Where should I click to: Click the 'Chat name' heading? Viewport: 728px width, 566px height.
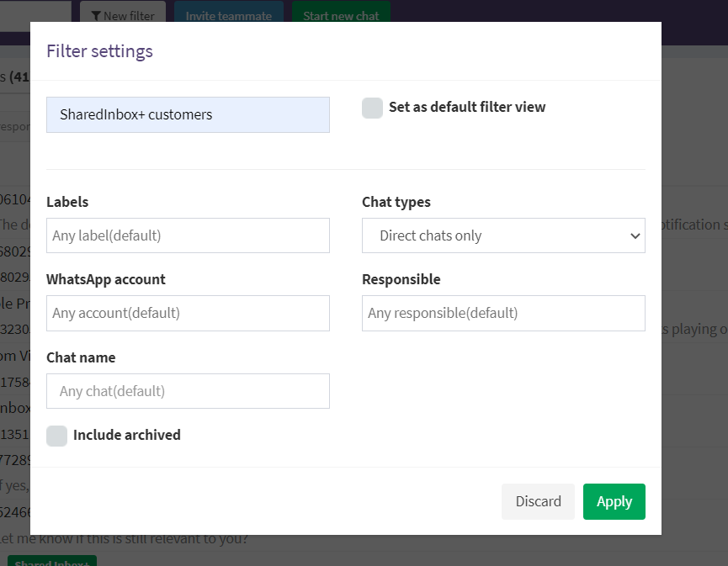[81, 357]
